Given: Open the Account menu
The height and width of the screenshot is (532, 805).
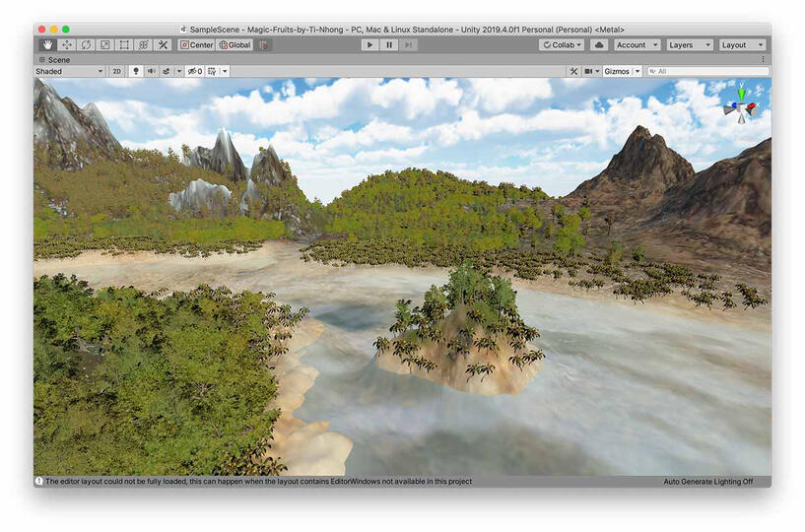Looking at the screenshot, I should point(637,45).
